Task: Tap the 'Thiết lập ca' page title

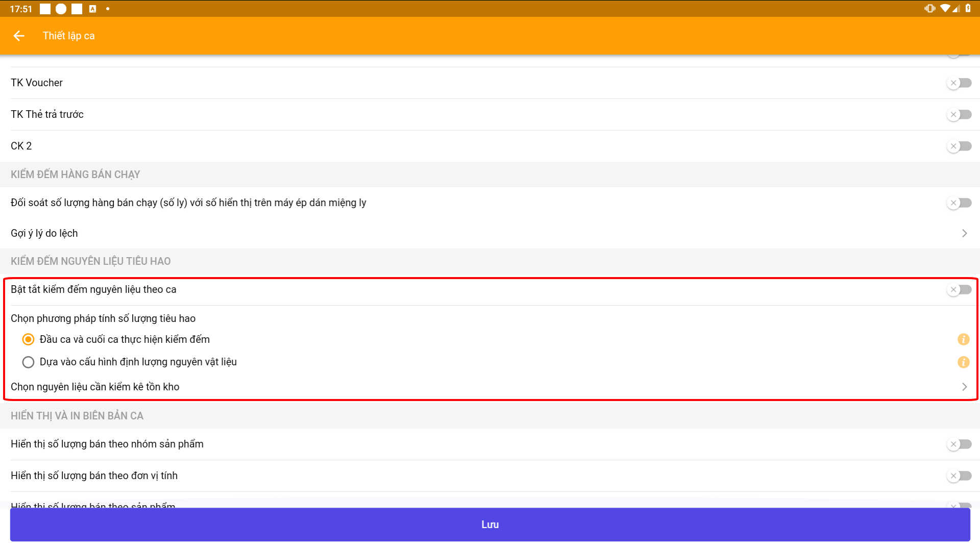Action: pos(68,36)
